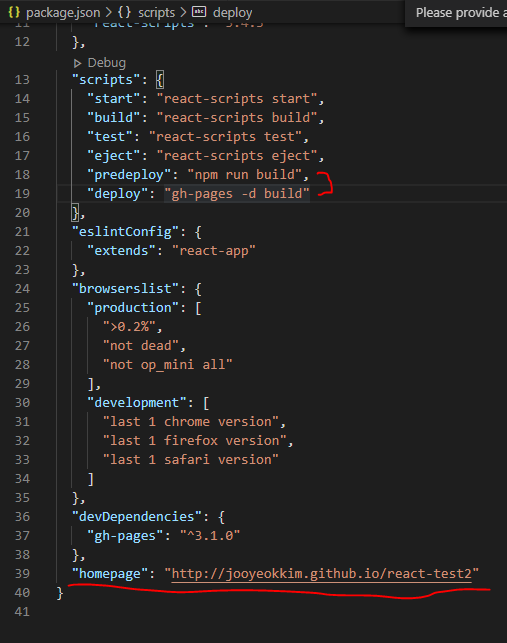Click the deploy string icon in breadcrumb
This screenshot has width=507, height=643.
click(199, 11)
